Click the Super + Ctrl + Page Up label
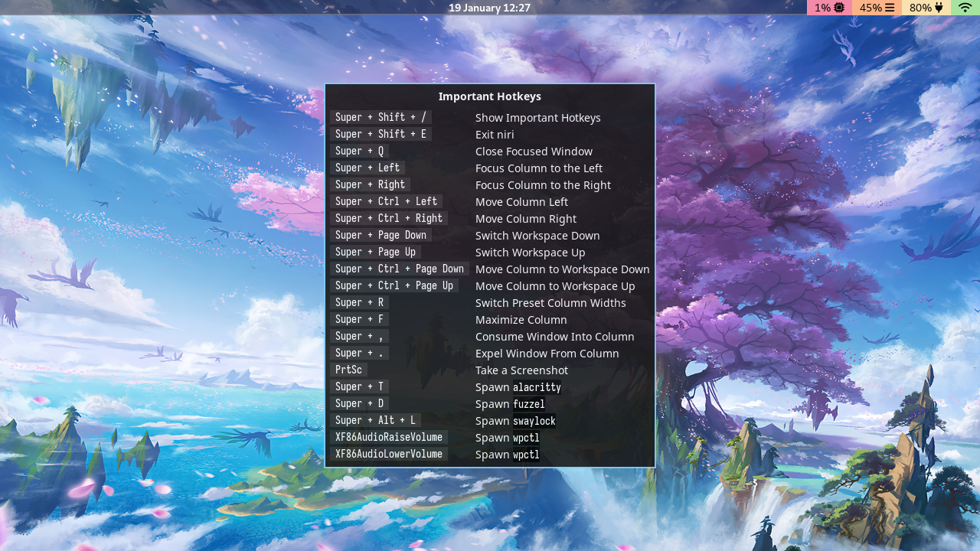 coord(394,285)
